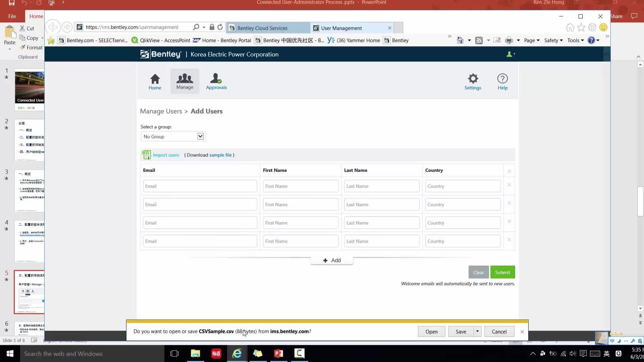This screenshot has width=644, height=362.
Task: Switch to Bentley Cloud Services tab
Action: point(268,28)
